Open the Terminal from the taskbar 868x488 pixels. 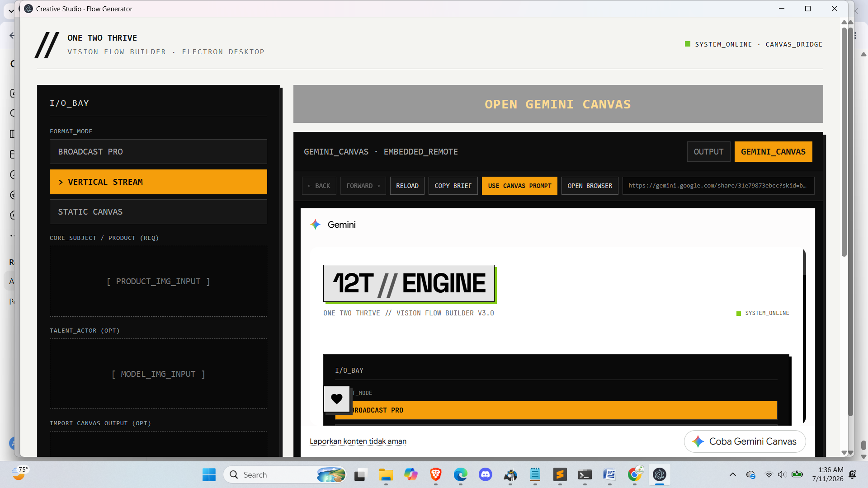(585, 474)
